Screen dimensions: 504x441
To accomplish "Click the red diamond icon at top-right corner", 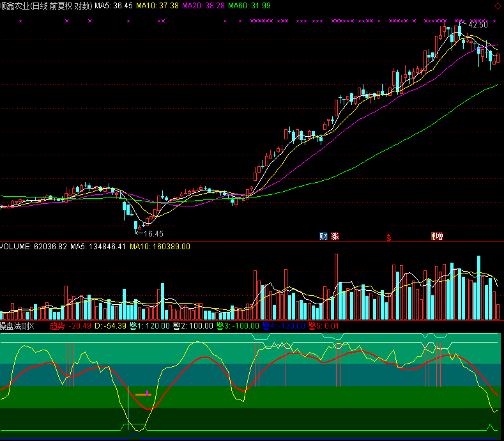I will coord(498,4).
